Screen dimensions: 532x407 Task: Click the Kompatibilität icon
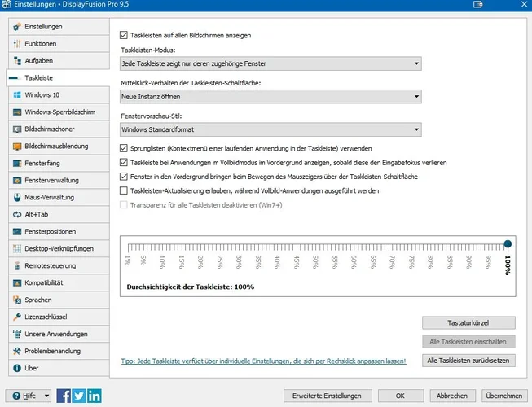point(17,283)
